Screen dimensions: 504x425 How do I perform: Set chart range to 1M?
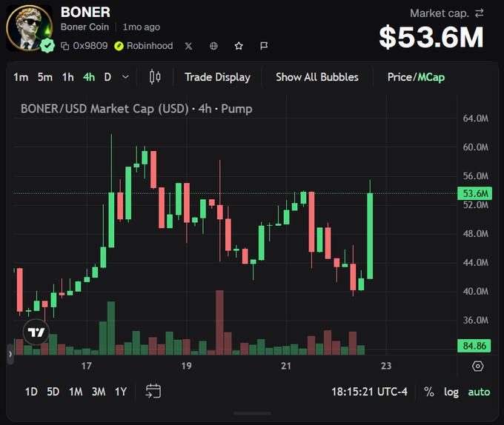[x=76, y=392]
